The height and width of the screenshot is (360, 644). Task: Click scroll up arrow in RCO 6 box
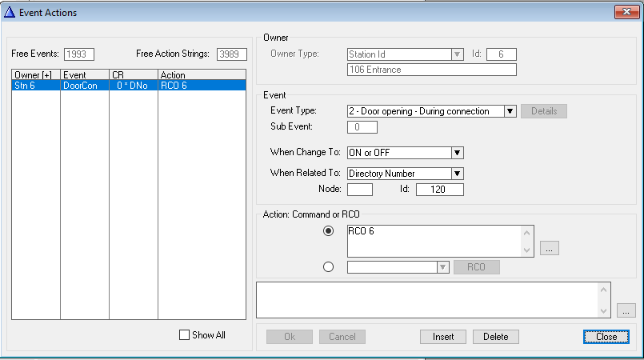click(527, 233)
